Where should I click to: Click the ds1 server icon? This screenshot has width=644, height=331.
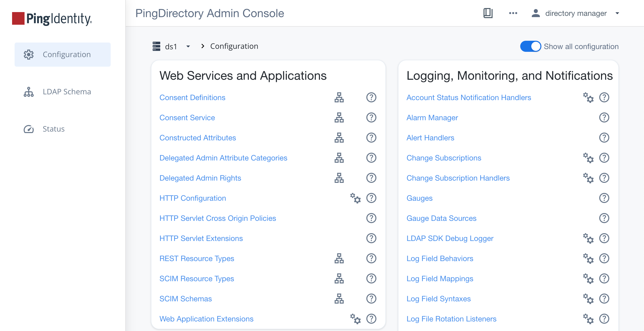[156, 46]
